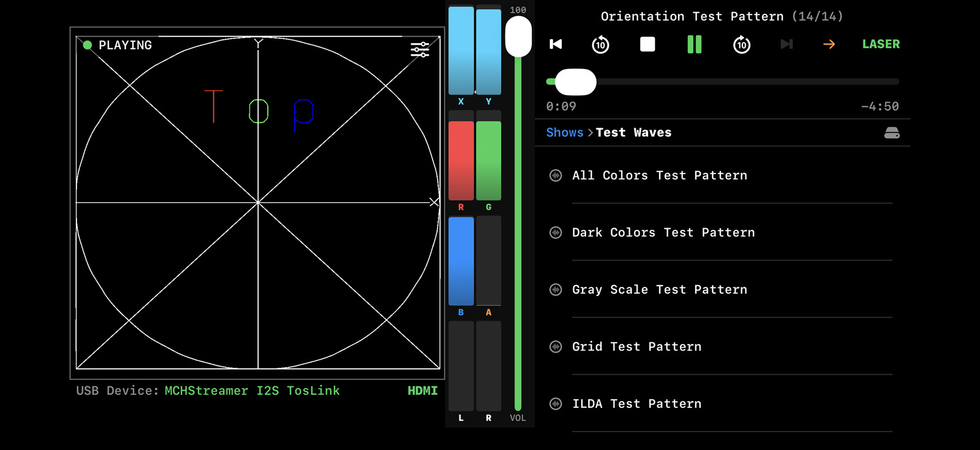This screenshot has height=450, width=980.
Task: Toggle the HDMI output label
Action: point(422,391)
